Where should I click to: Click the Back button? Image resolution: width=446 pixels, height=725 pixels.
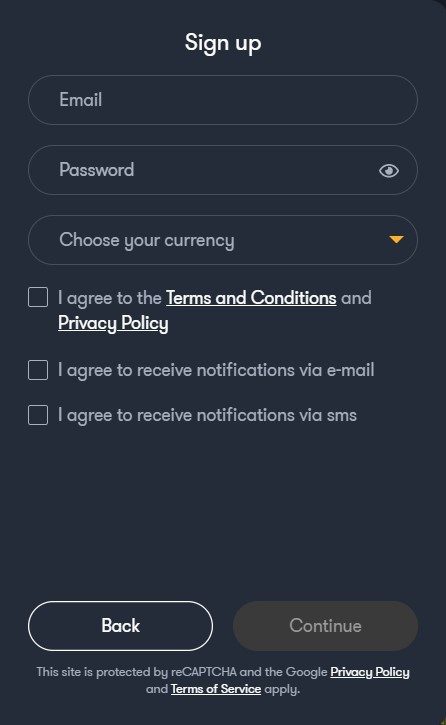[121, 626]
